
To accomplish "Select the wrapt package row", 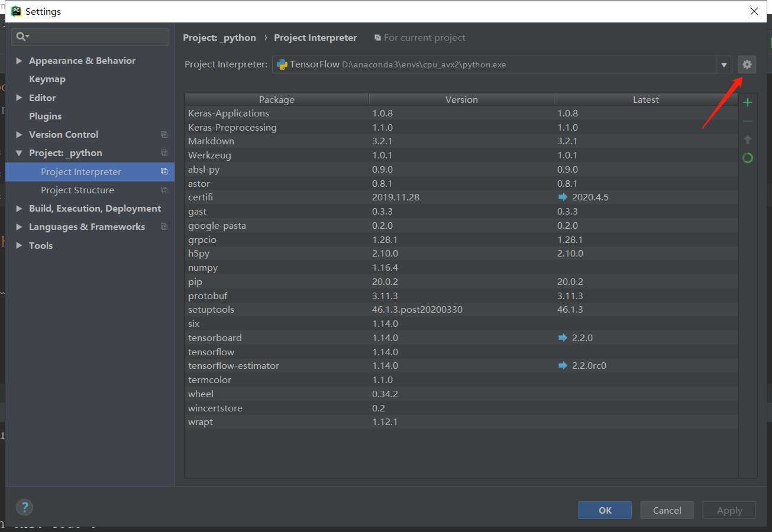I will (461, 421).
